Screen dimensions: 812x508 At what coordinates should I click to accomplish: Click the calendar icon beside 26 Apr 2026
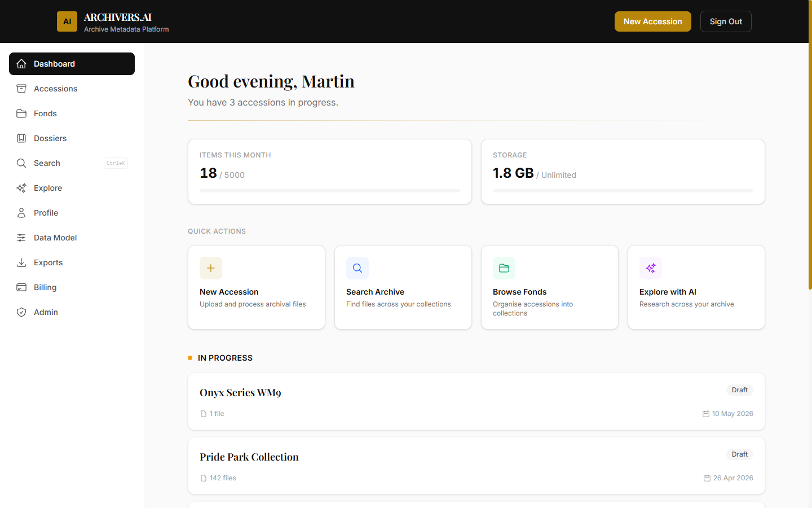coord(707,478)
